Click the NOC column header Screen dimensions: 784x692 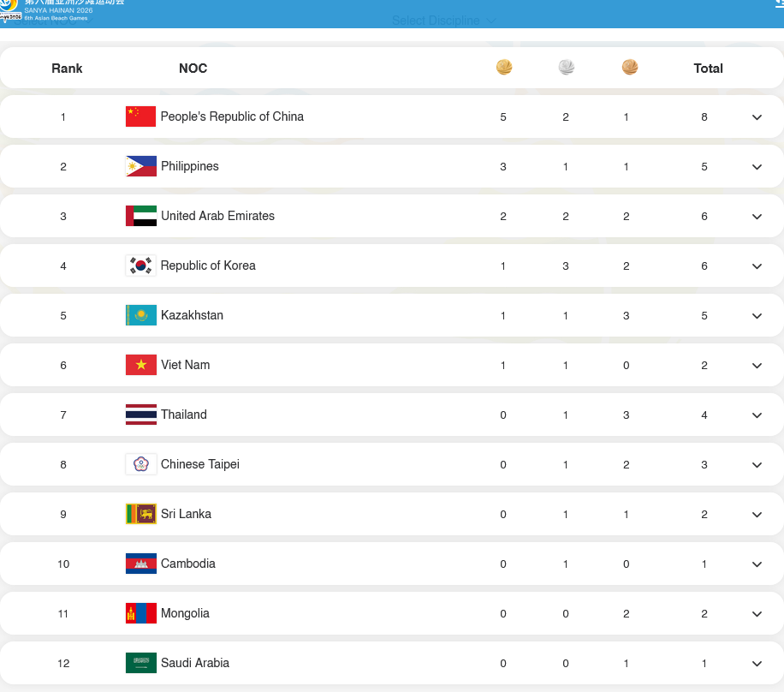pyautogui.click(x=193, y=69)
